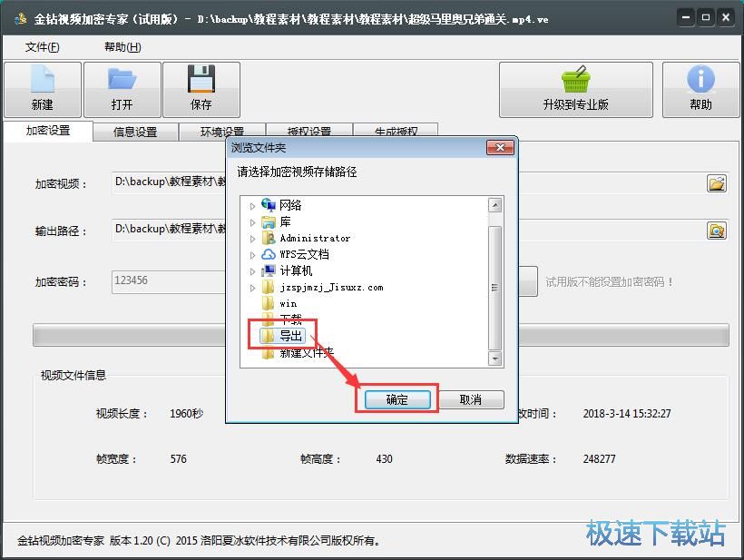
Task: Click browse icon for 输出路径 field
Action: [x=717, y=231]
